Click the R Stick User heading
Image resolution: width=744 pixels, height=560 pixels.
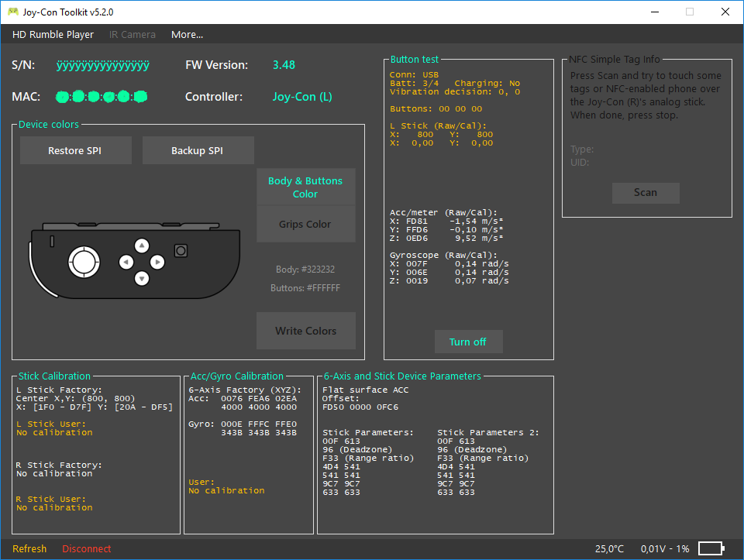(51, 500)
